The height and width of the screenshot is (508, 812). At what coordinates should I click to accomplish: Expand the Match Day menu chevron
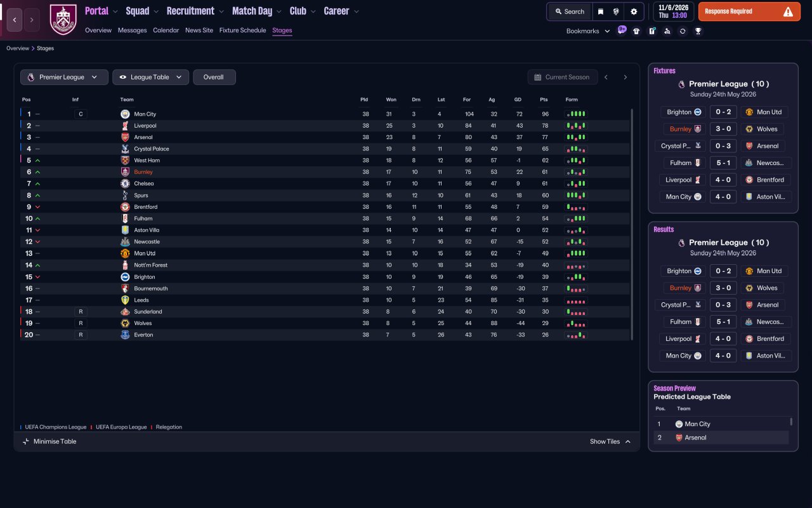(278, 11)
